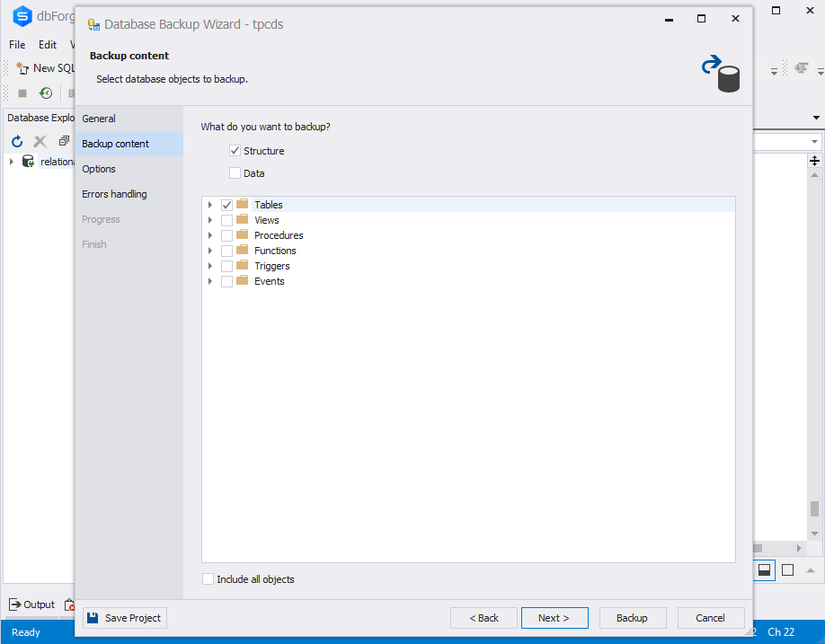Click the toolbar overflow arrow at top right
The width and height of the screenshot is (825, 644).
click(774, 72)
